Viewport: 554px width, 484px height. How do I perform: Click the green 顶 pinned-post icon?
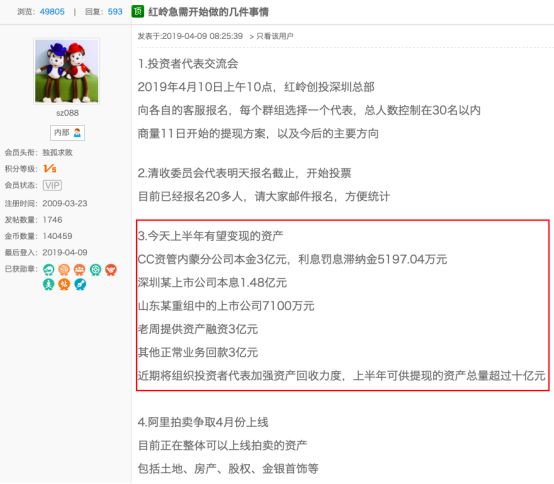click(x=137, y=12)
